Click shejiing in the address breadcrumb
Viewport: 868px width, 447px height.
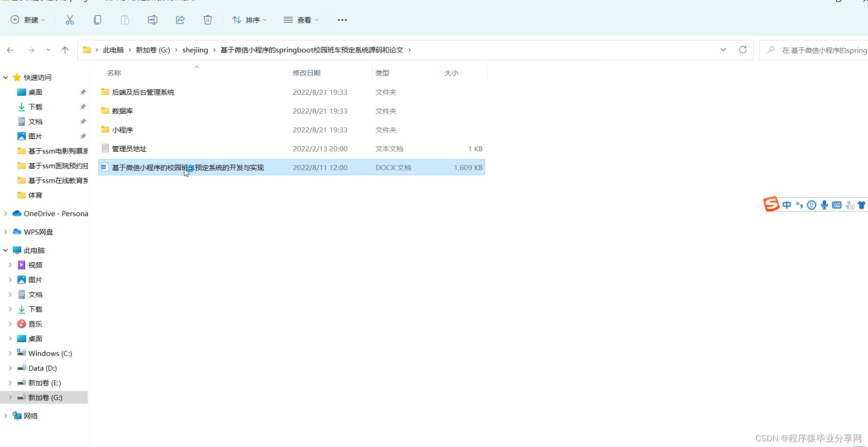[195, 50]
